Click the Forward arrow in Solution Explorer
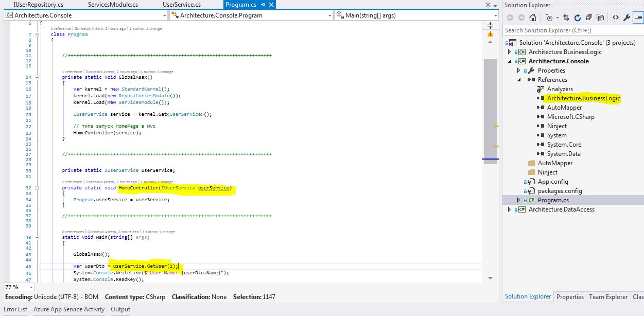The image size is (644, 316). pyautogui.click(x=521, y=17)
